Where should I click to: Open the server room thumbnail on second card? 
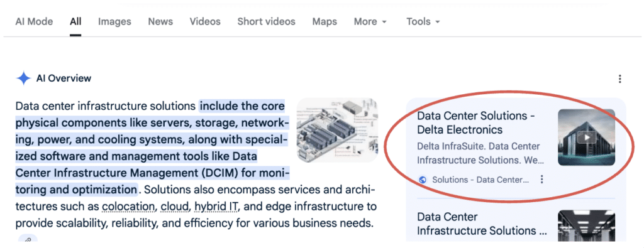[586, 225]
